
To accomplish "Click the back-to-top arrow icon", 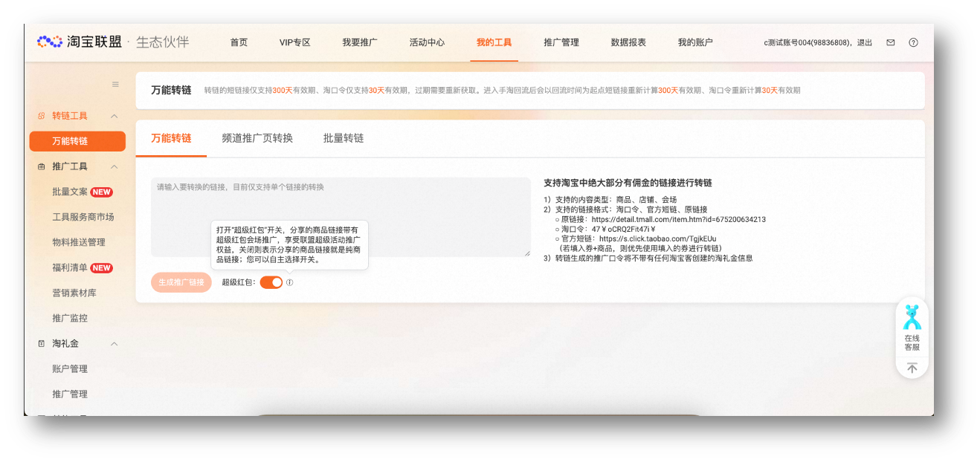I will pyautogui.click(x=912, y=366).
